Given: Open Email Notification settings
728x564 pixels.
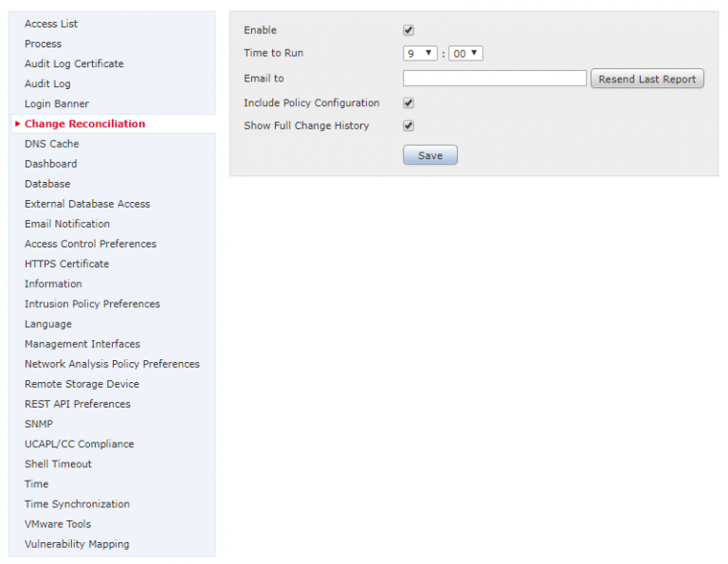Looking at the screenshot, I should coord(67,224).
